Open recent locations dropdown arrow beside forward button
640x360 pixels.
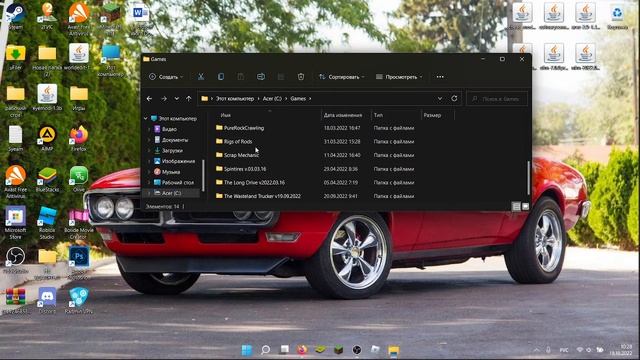[176, 99]
